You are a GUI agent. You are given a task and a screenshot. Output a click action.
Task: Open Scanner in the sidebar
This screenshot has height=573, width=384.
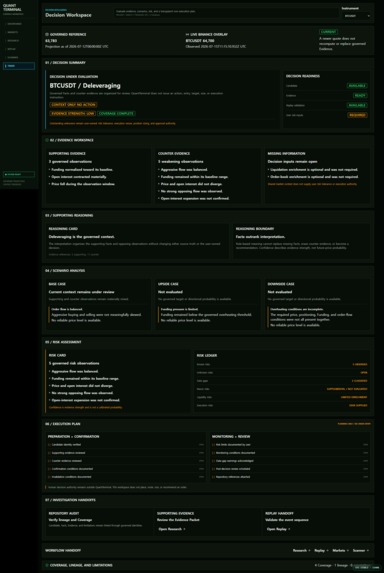point(19,57)
